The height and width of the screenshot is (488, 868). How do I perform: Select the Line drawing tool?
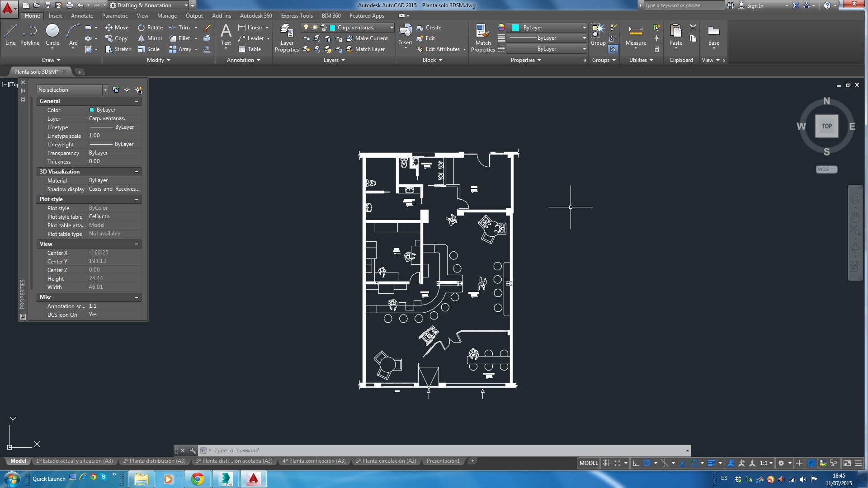click(10, 35)
